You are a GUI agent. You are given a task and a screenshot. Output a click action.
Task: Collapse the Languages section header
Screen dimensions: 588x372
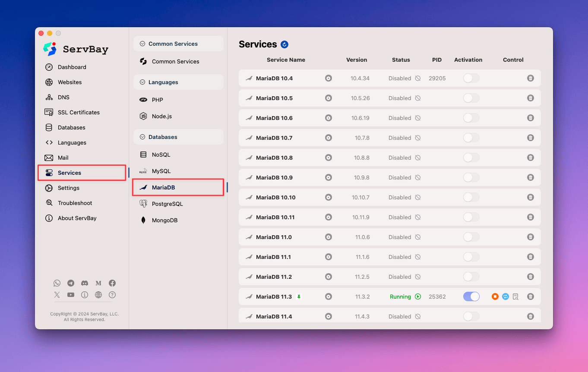[x=142, y=82]
